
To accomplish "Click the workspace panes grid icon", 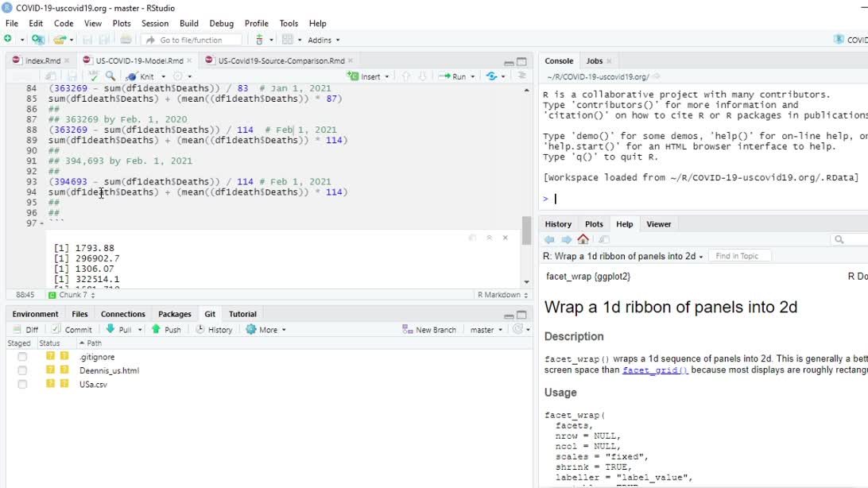I will (287, 39).
